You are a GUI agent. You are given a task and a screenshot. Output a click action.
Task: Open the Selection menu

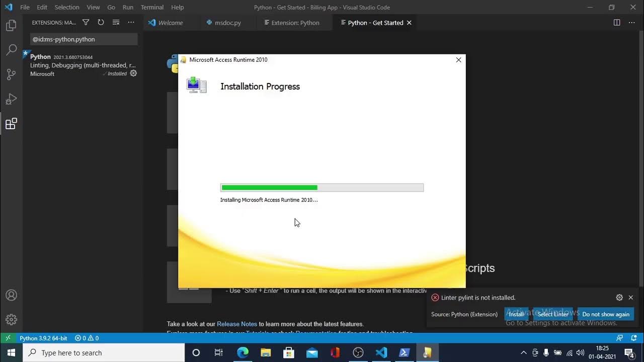pyautogui.click(x=67, y=7)
